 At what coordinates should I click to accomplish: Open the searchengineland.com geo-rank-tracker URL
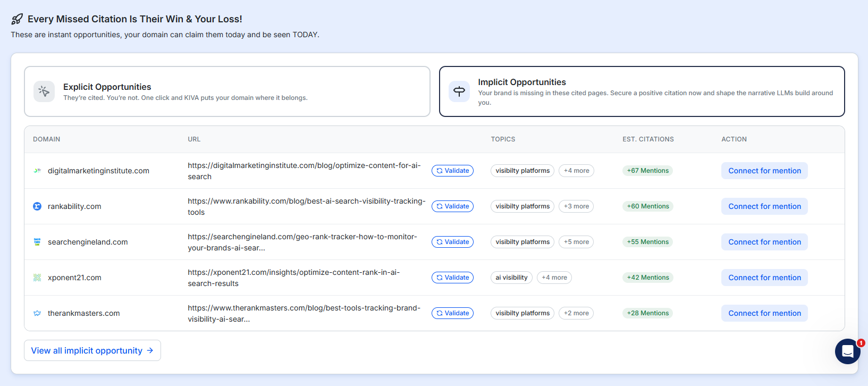pos(302,242)
